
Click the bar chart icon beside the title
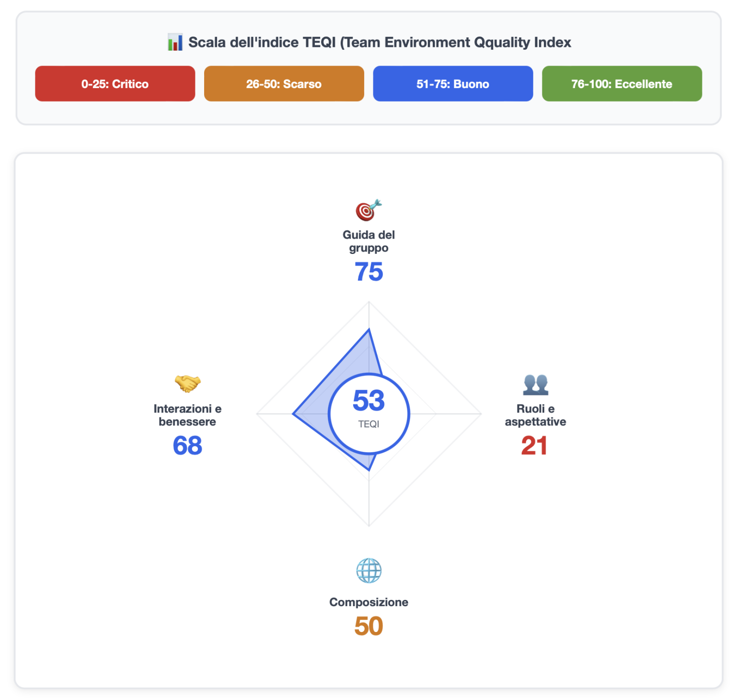(175, 42)
